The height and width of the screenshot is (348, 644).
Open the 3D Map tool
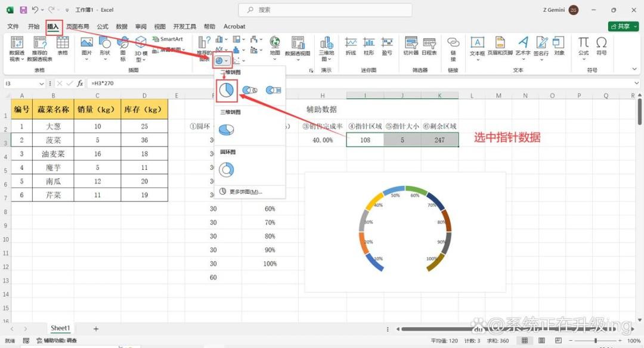[327, 48]
